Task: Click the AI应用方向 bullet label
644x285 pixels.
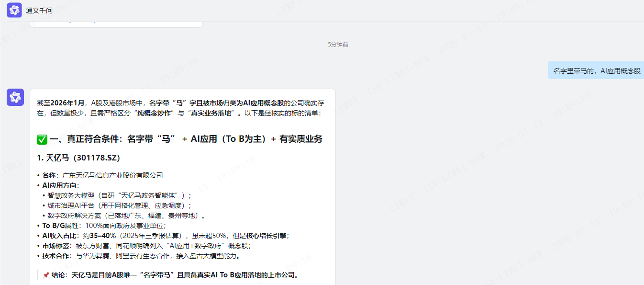Action: 60,185
